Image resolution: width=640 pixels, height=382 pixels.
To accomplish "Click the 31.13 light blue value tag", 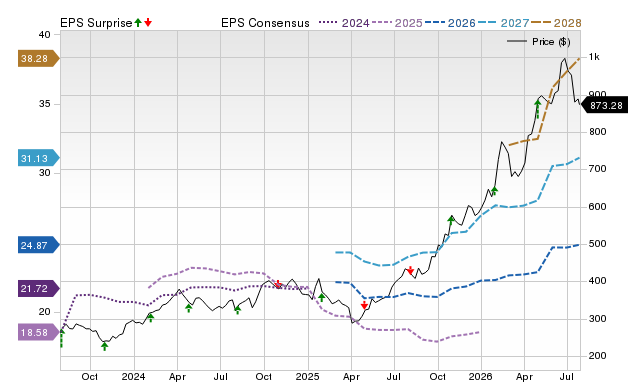I will (38, 158).
